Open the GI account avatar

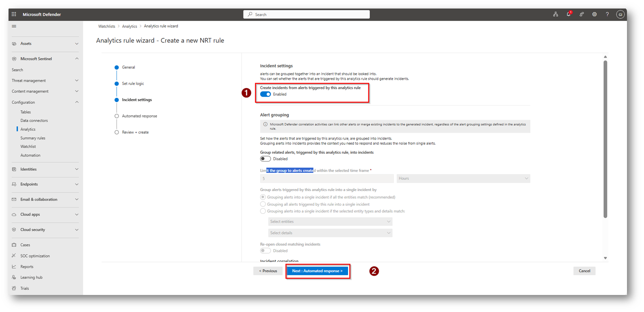(x=620, y=14)
